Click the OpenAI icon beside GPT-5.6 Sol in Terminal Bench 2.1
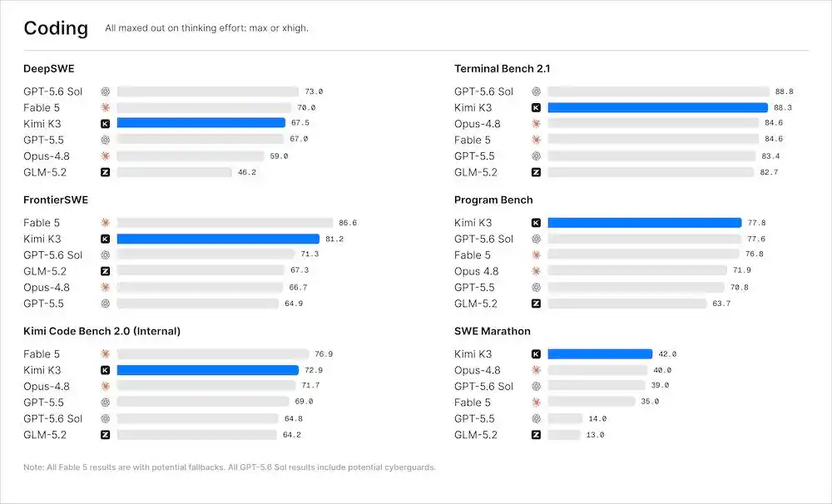The image size is (832, 504). tap(536, 91)
